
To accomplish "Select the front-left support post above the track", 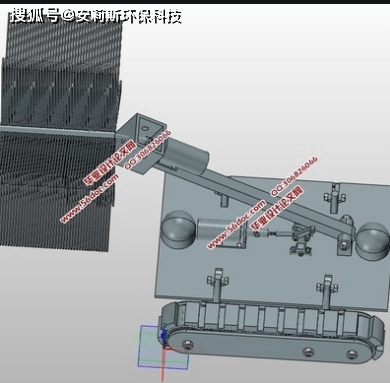I will click(x=217, y=285).
